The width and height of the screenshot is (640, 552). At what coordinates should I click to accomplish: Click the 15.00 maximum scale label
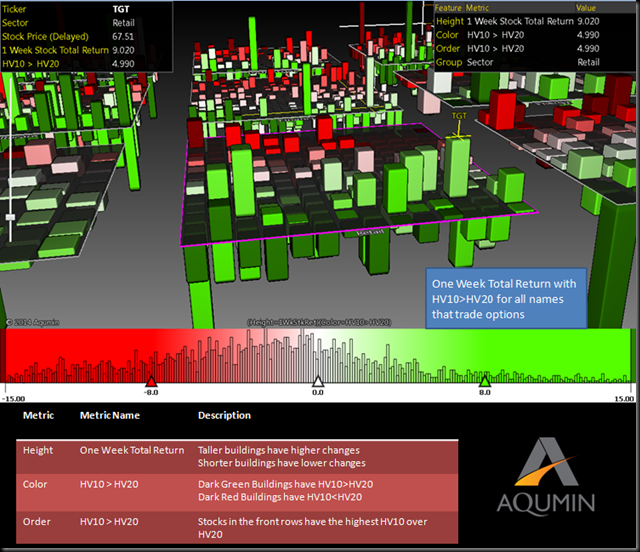(x=624, y=399)
